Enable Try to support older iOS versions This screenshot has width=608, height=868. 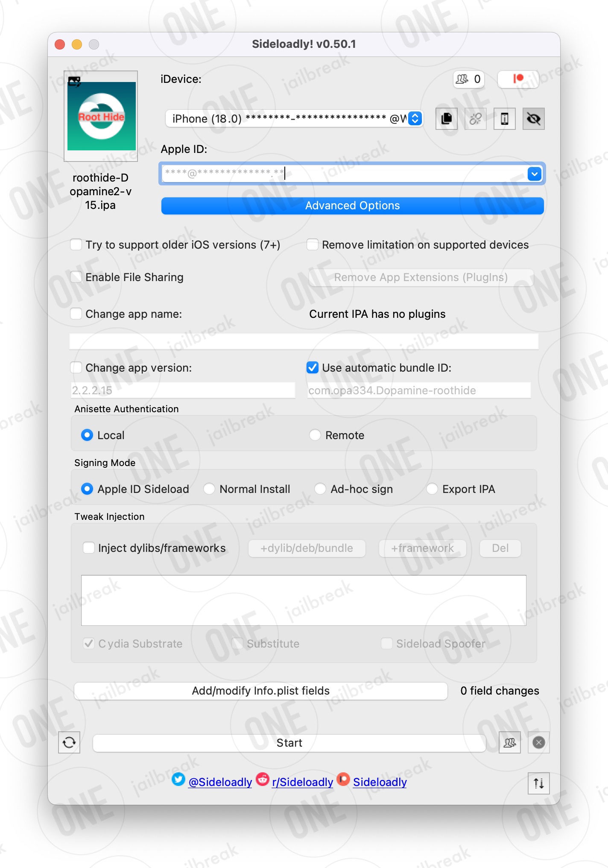tap(76, 245)
